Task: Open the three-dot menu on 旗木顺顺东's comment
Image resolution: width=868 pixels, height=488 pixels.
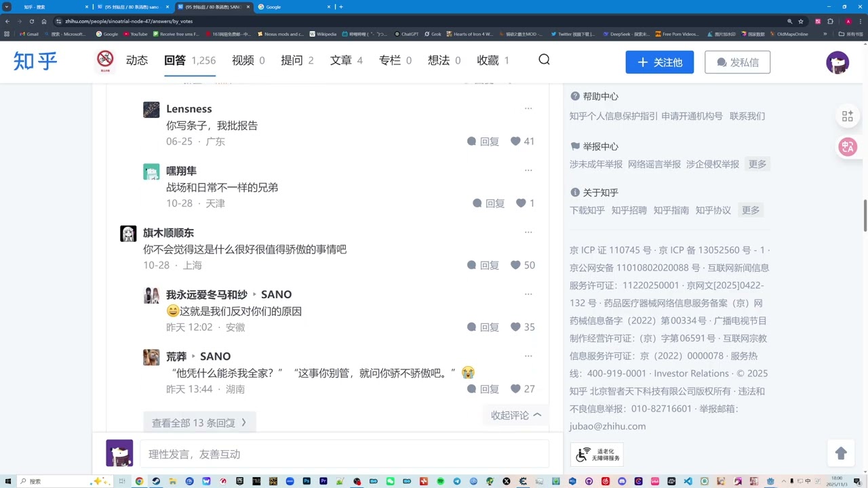Action: point(528,232)
